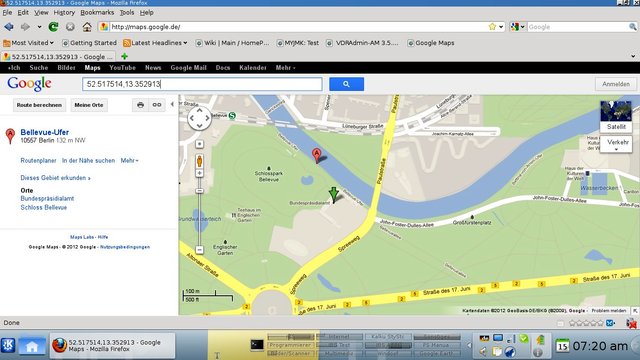
Task: Click the zoom slider handle on the map
Action: pyautogui.click(x=199, y=191)
